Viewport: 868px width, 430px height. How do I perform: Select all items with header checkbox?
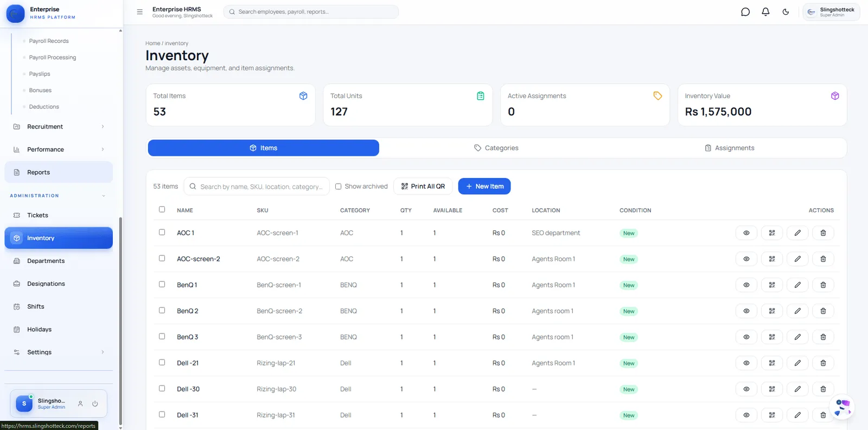point(162,209)
